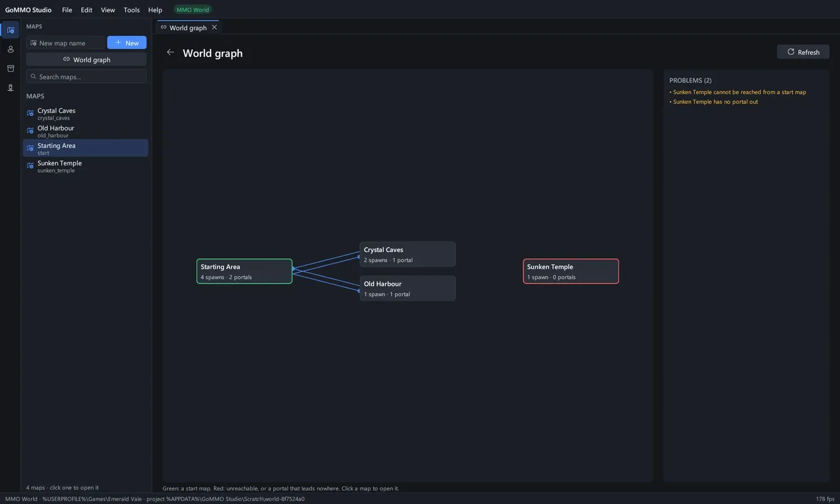Click the New map button
Screen dimensions: 840x504
click(127, 43)
